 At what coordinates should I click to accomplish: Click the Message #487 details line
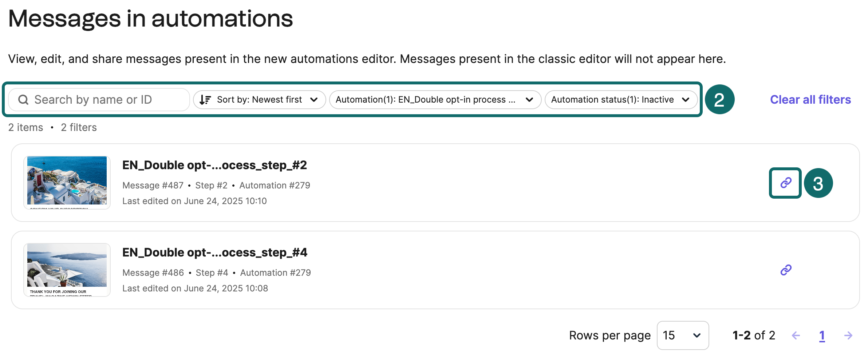pyautogui.click(x=216, y=186)
